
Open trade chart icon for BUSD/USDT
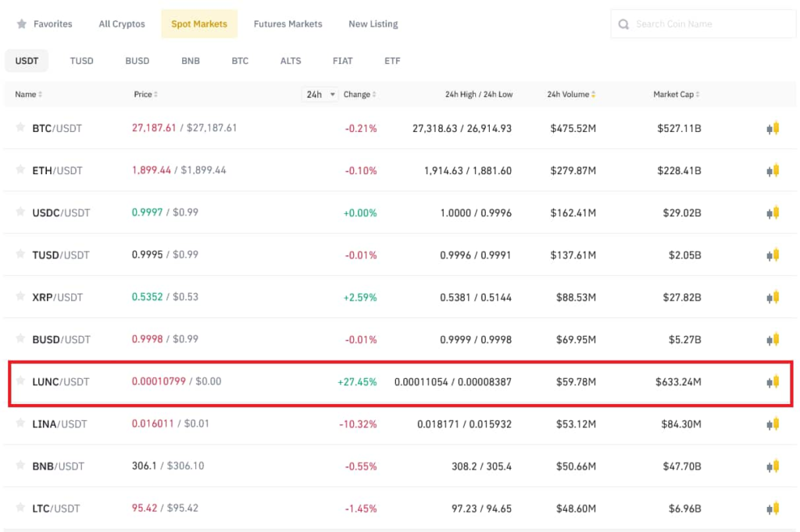773,340
